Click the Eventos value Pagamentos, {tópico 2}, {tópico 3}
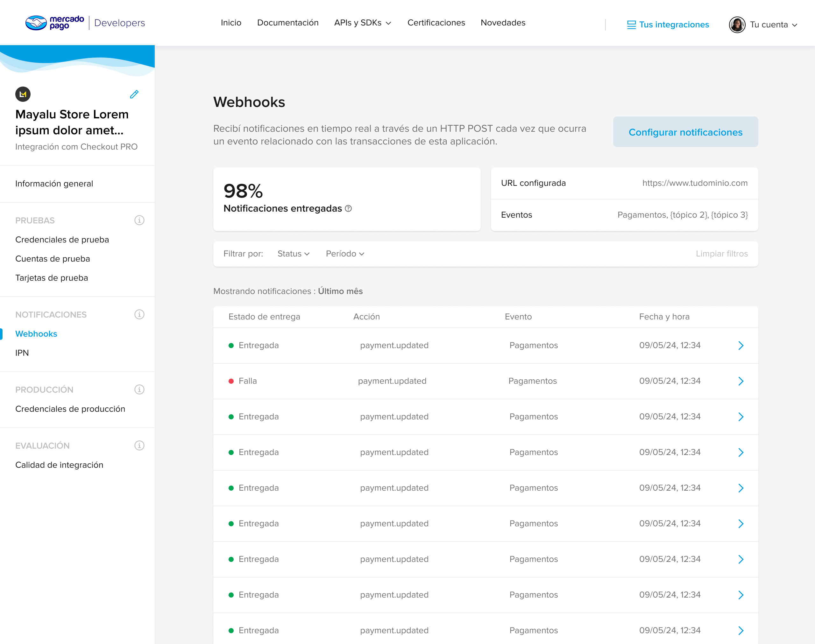 [683, 215]
